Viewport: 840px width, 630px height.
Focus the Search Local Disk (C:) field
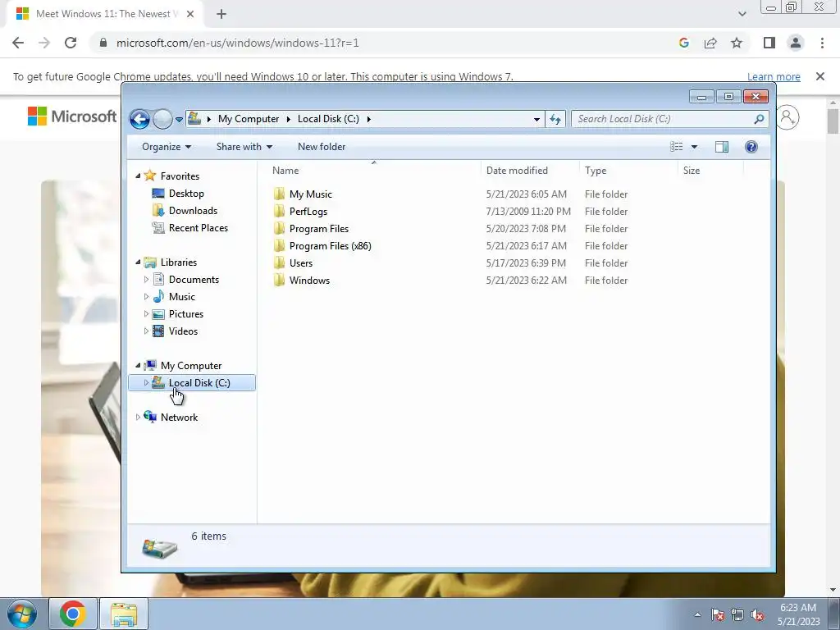tap(664, 119)
